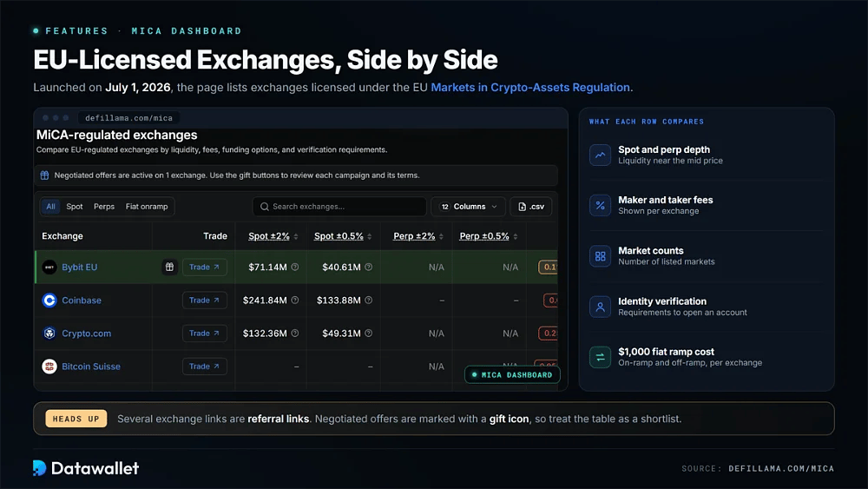Viewport: 868px width, 489px height.
Task: Click the WHAT EACH ROW COMPARES heading
Action: point(647,122)
